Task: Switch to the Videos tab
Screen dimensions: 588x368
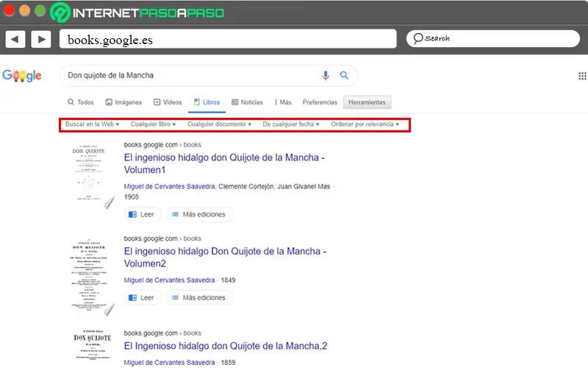Action: tap(168, 102)
